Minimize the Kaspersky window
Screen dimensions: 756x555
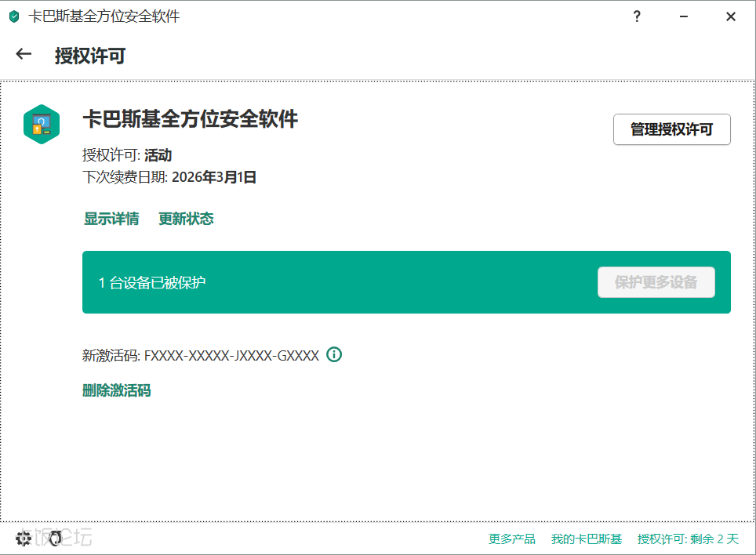click(684, 16)
